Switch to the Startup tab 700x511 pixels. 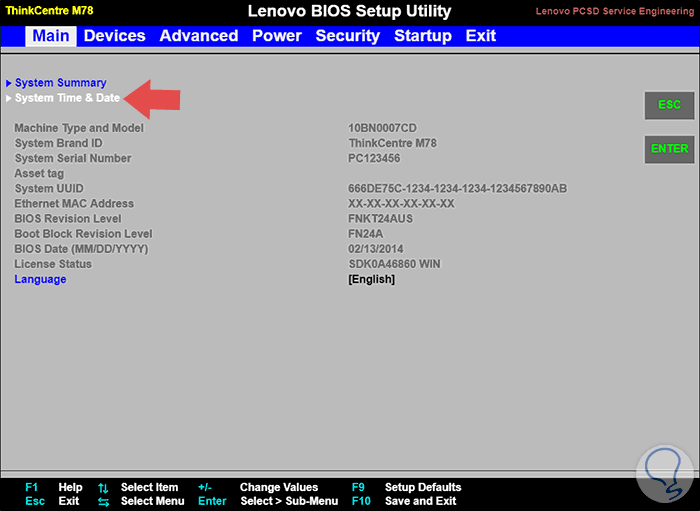coord(423,36)
